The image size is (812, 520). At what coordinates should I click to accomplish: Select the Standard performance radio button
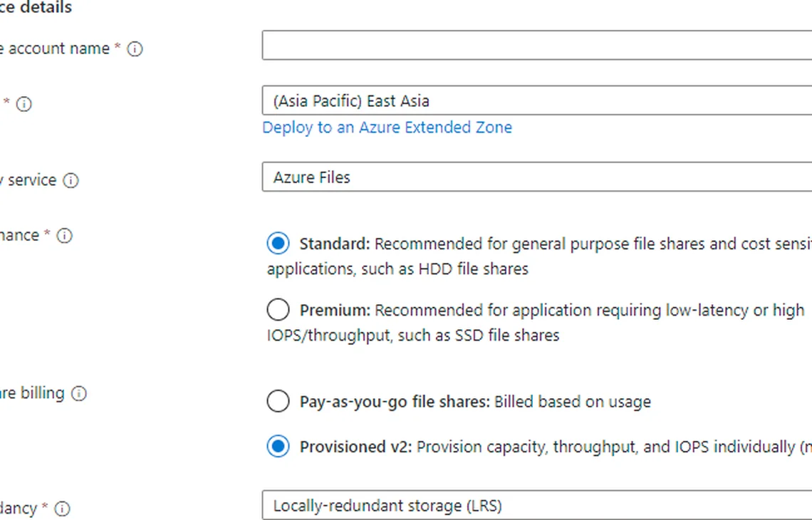point(278,244)
